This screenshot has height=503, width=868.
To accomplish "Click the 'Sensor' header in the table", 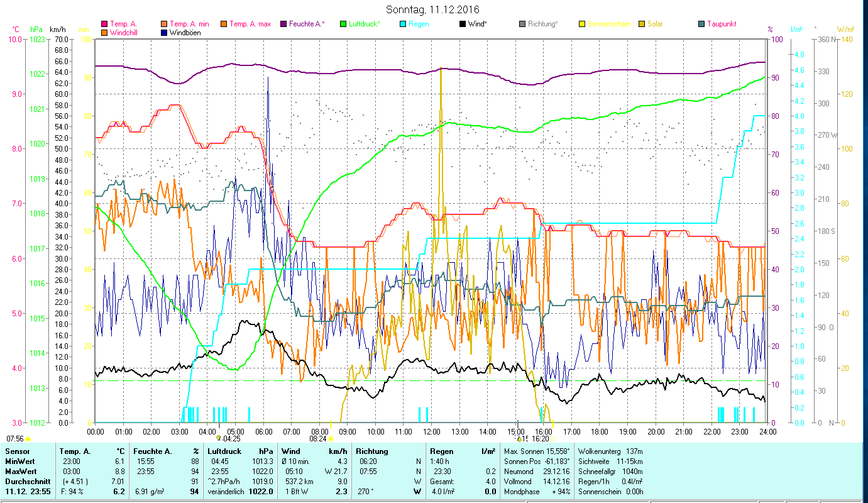I will coord(17,451).
